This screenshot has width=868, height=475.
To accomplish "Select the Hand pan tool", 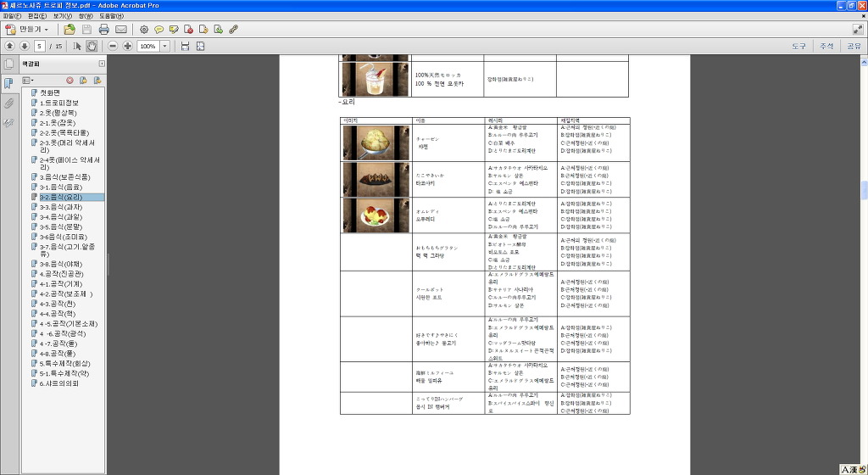I will click(x=91, y=46).
